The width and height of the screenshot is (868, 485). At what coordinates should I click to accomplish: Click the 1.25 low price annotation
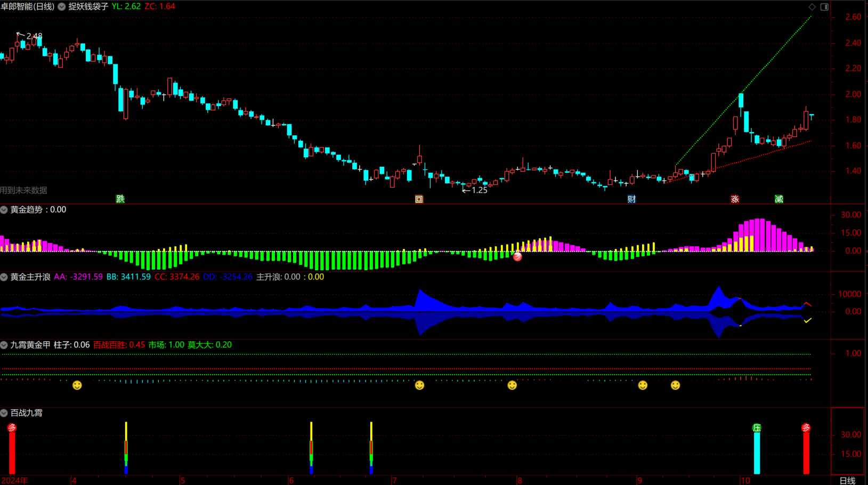coord(480,190)
